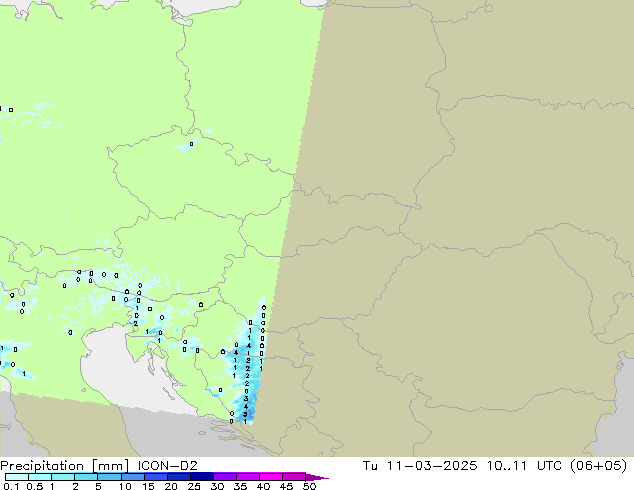Viewport: 634px width, 490px height.
Task: Click the legend label '50'
Action: click(309, 486)
